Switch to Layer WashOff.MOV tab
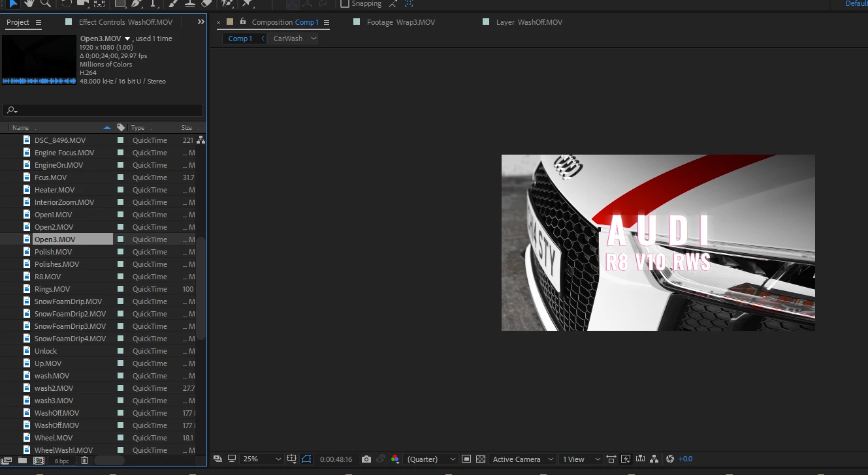Viewport: 868px width, 475px height. (x=529, y=22)
